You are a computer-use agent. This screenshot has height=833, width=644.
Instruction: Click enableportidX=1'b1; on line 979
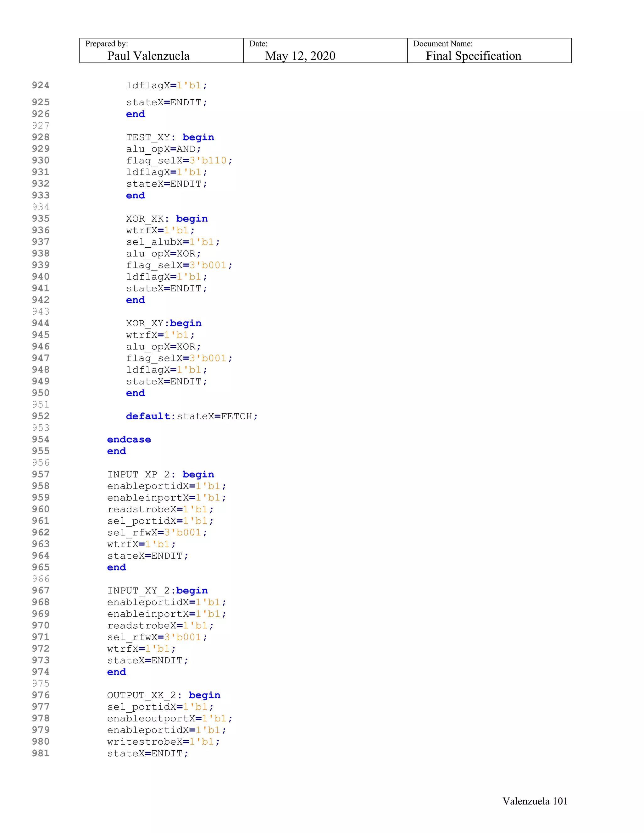[x=167, y=731]
